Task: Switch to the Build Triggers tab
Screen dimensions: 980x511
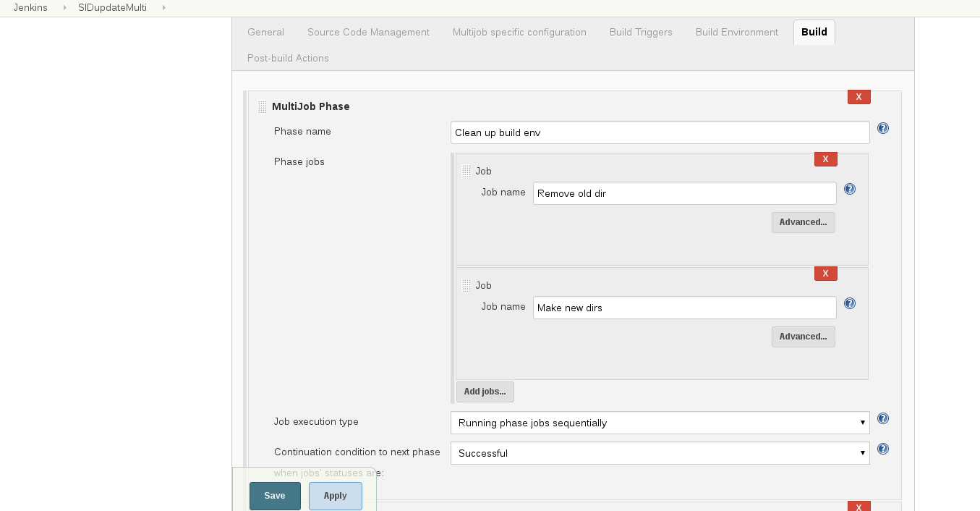Action: pyautogui.click(x=641, y=33)
